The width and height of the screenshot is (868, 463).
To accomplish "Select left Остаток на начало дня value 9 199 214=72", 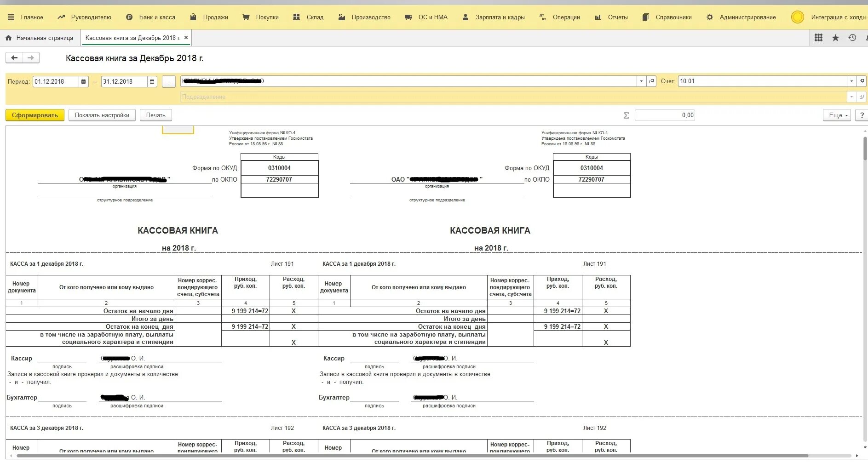I will [250, 311].
